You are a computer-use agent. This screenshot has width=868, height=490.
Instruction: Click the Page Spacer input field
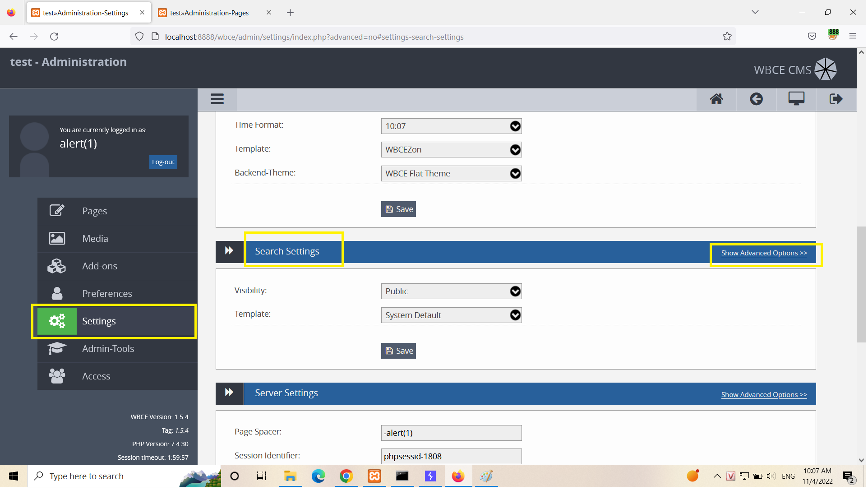452,434
